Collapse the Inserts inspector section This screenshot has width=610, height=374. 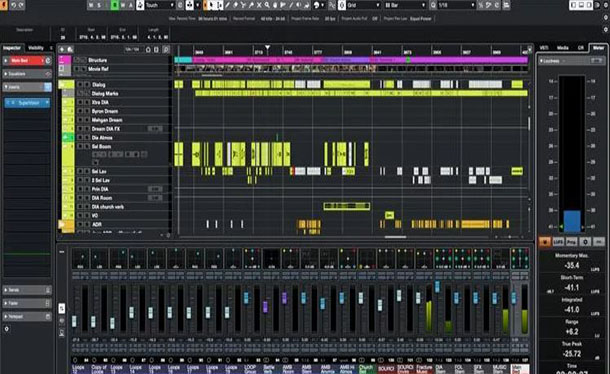tap(6, 87)
